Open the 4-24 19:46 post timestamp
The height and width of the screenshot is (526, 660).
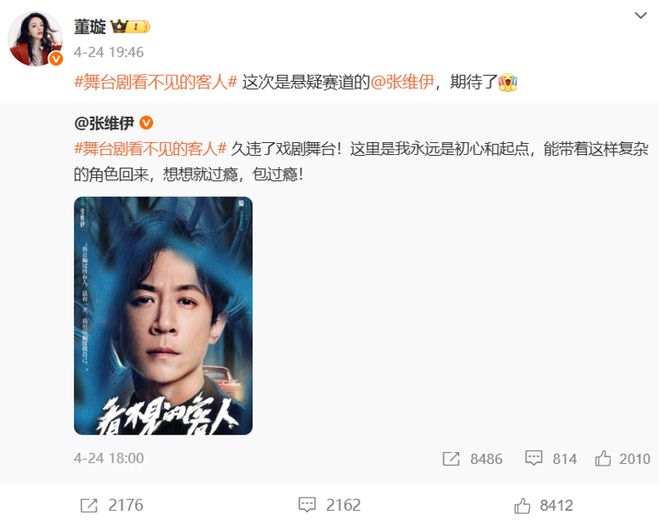point(109,52)
